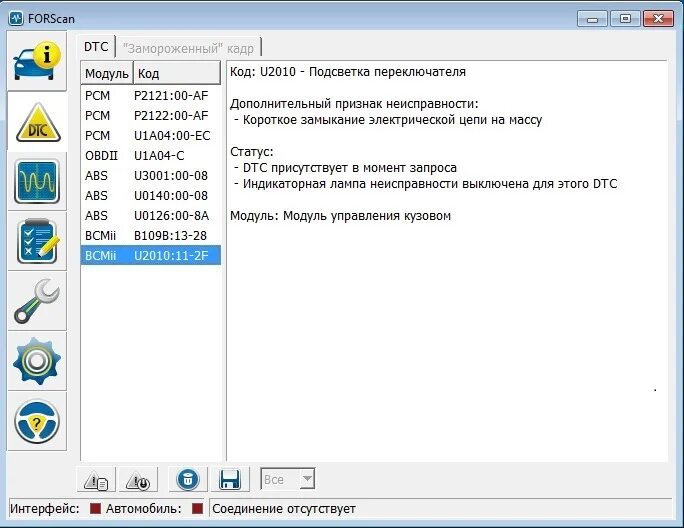This screenshot has height=528, width=684.
Task: Open the tests checklist section
Action: pos(37,241)
